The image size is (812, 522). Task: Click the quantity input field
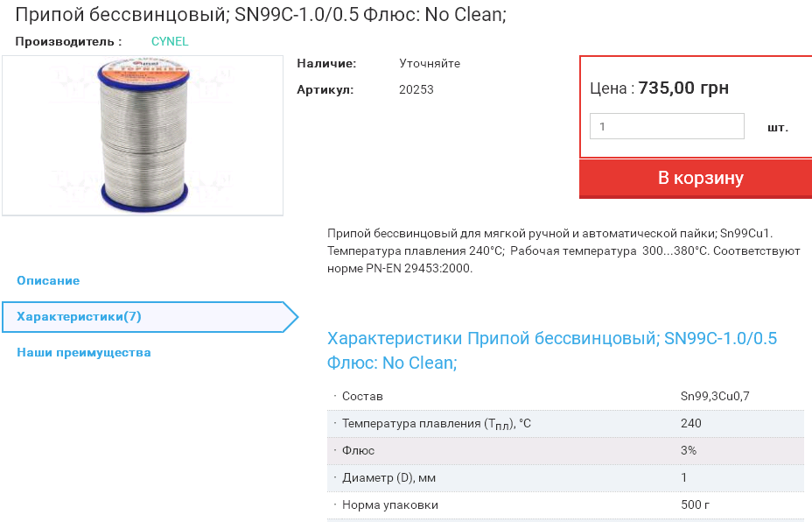coord(667,126)
